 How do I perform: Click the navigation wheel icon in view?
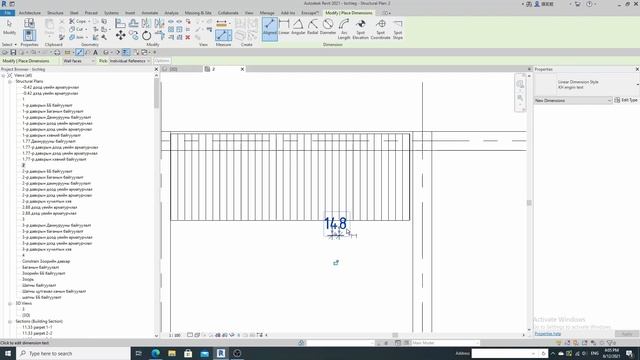tap(520, 84)
